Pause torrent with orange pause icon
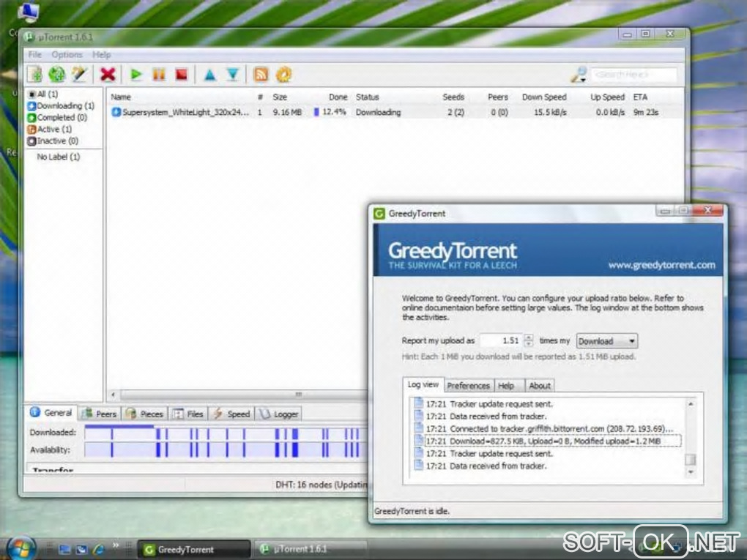Screen dimensions: 747x560 (x=159, y=74)
